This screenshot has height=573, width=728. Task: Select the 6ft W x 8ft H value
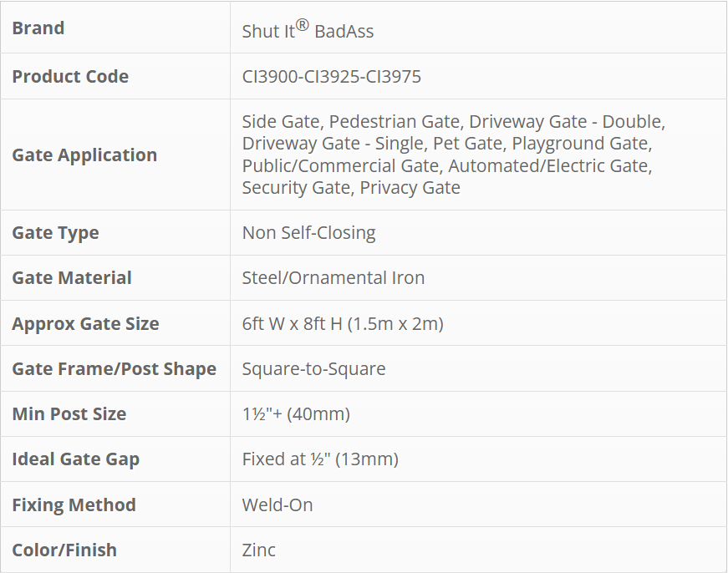(x=342, y=324)
